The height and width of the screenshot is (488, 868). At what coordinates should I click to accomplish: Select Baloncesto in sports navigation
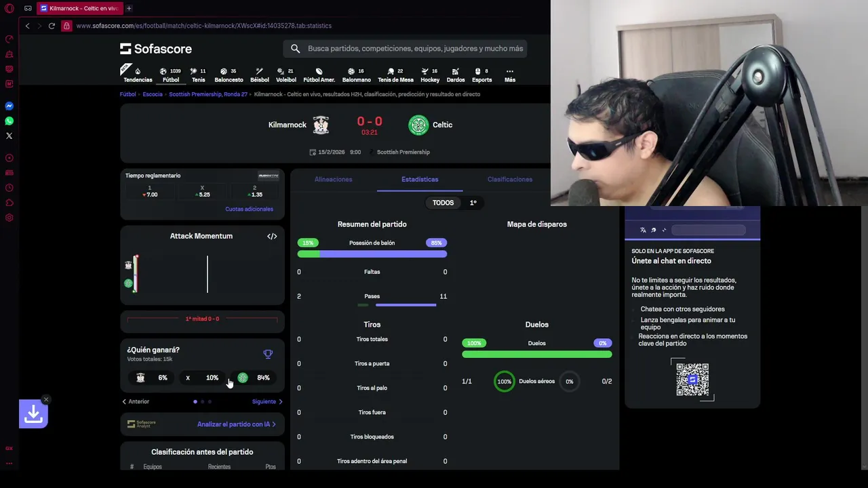click(229, 75)
